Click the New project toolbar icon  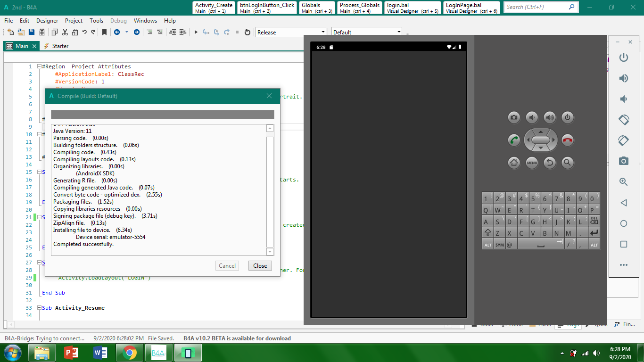tap(10, 32)
